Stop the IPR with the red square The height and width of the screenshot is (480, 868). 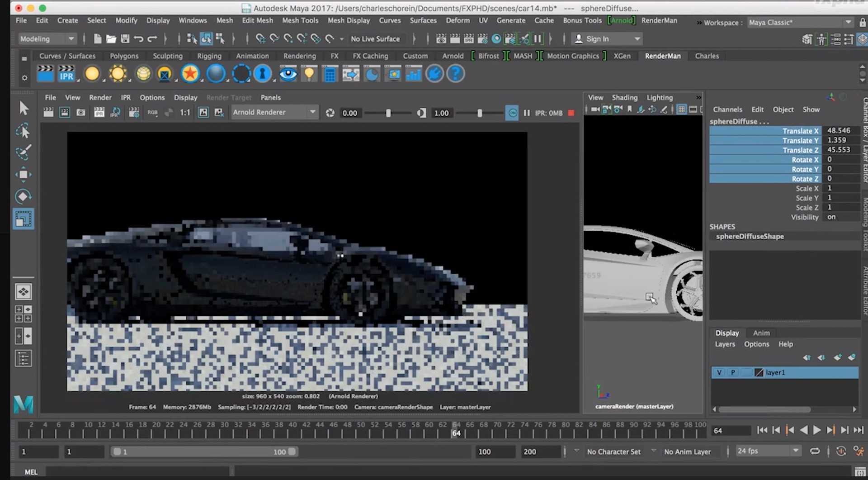571,113
